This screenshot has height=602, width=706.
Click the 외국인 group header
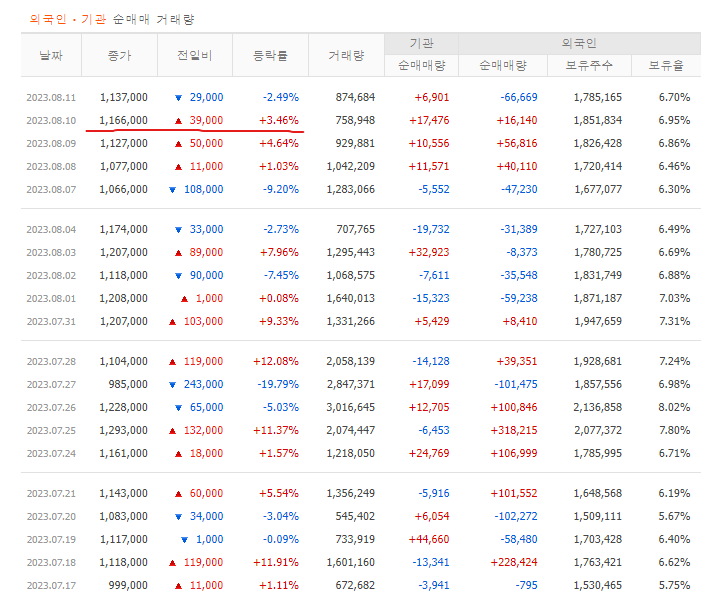pos(579,44)
